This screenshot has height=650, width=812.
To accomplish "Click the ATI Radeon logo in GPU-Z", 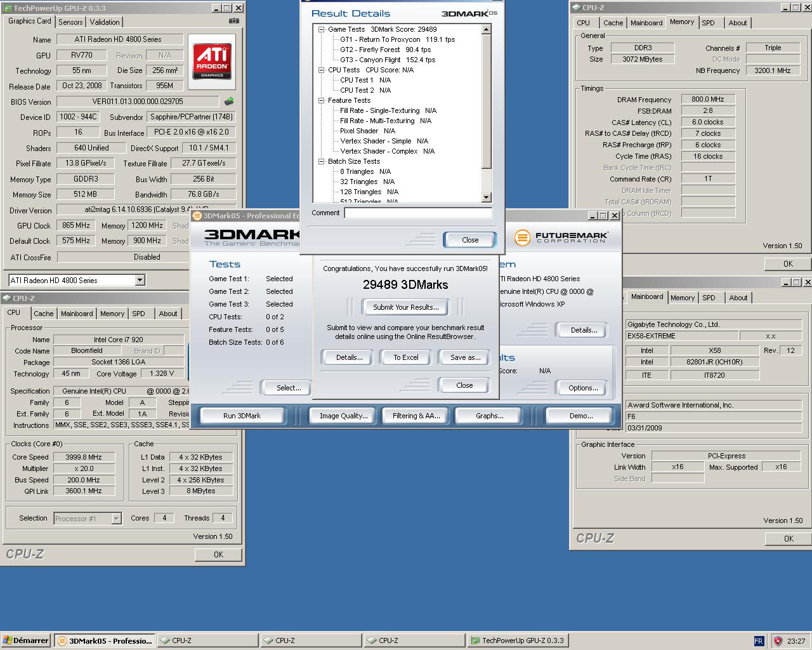I will (x=212, y=61).
